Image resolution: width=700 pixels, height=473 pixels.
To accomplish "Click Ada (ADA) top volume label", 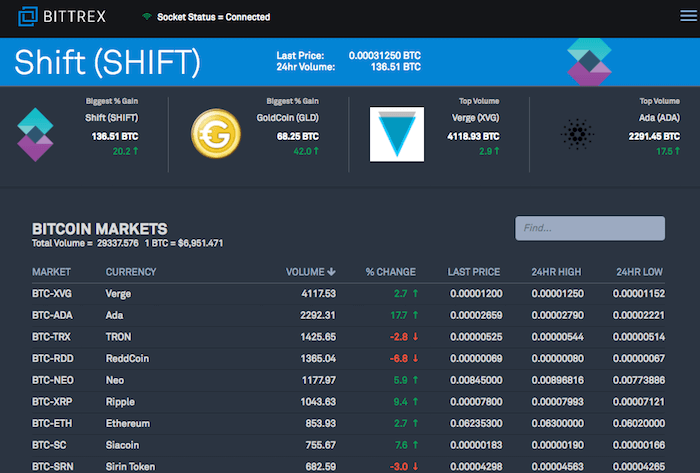I will (659, 118).
